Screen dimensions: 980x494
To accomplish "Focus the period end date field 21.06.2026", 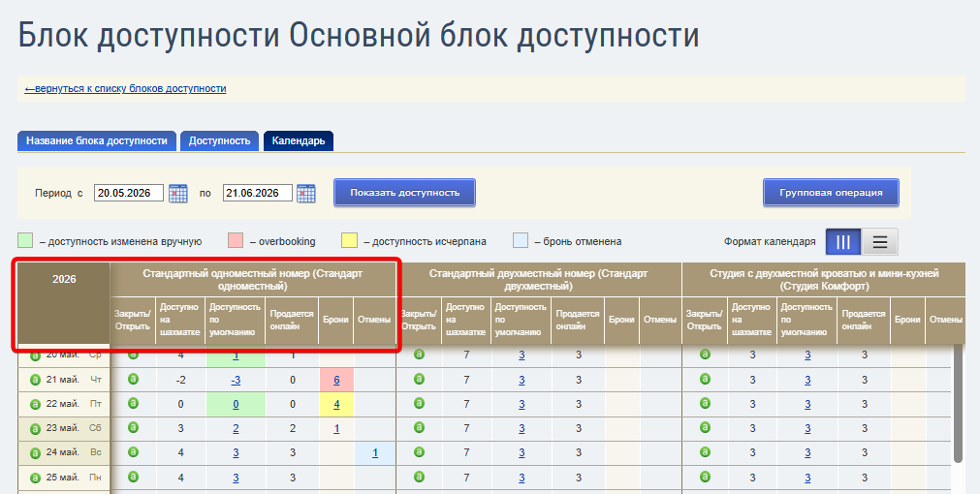I will 258,193.
